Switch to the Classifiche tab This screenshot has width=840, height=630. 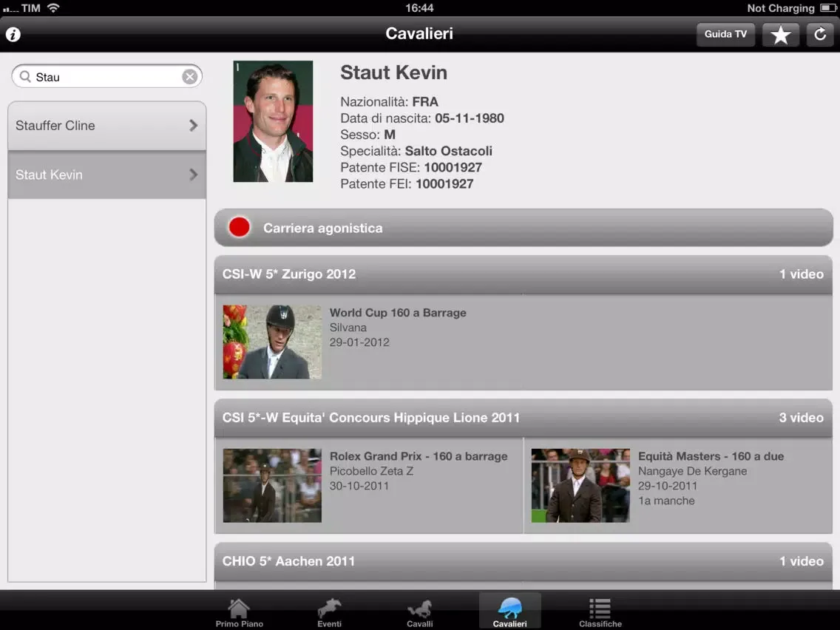coord(600,612)
